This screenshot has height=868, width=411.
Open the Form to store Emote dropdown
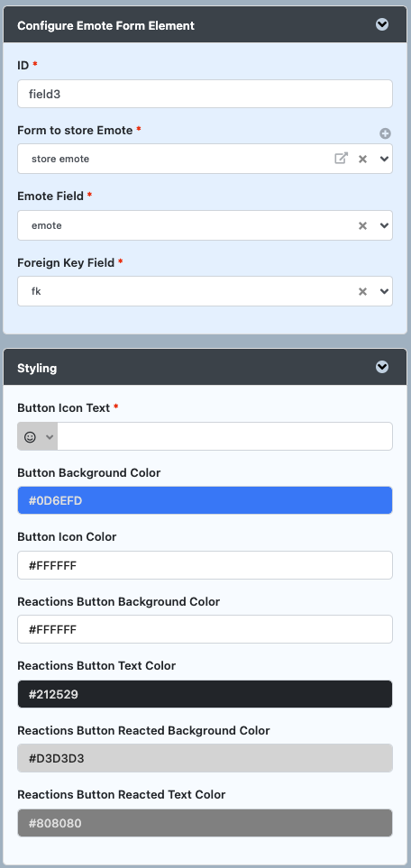point(385,159)
